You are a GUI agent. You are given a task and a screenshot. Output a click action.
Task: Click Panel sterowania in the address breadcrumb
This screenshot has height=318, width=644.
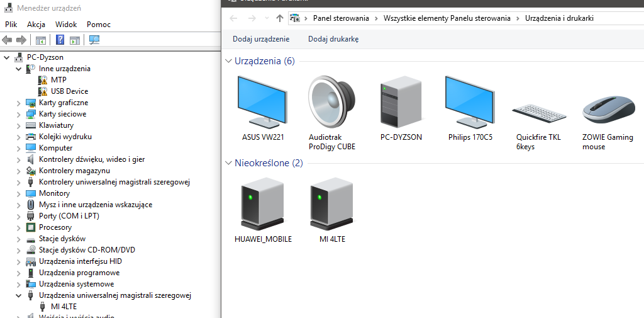click(x=341, y=18)
